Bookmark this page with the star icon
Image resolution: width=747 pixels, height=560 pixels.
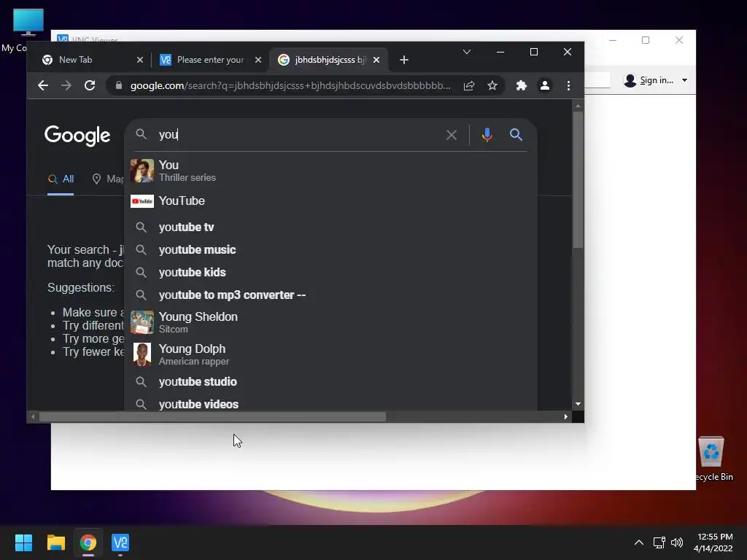(492, 86)
